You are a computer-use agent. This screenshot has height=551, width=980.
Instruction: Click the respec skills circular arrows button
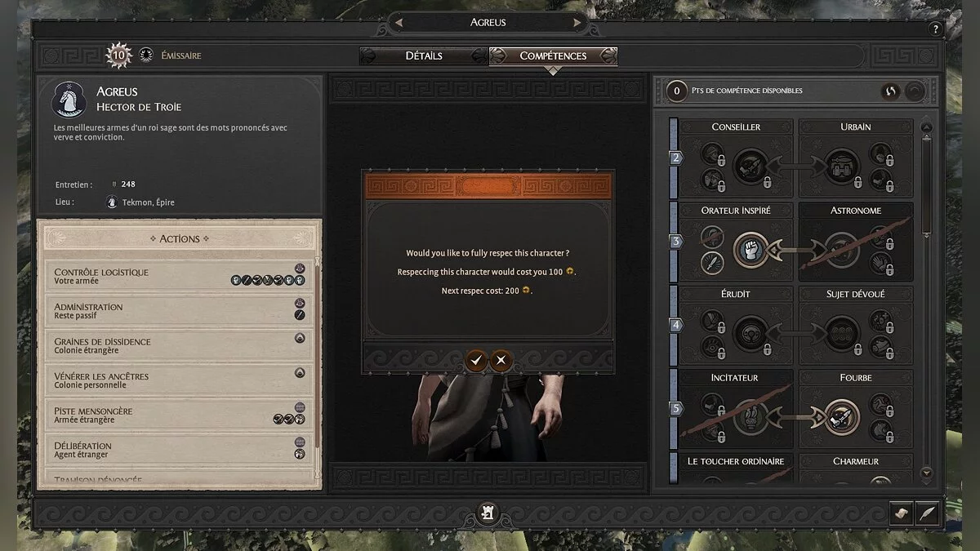[x=890, y=91]
